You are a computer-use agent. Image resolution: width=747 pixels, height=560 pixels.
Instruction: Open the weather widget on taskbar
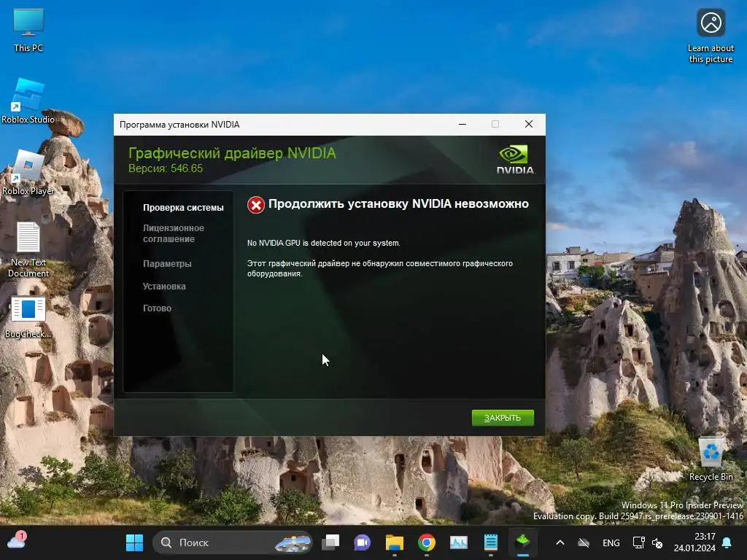coord(16,542)
